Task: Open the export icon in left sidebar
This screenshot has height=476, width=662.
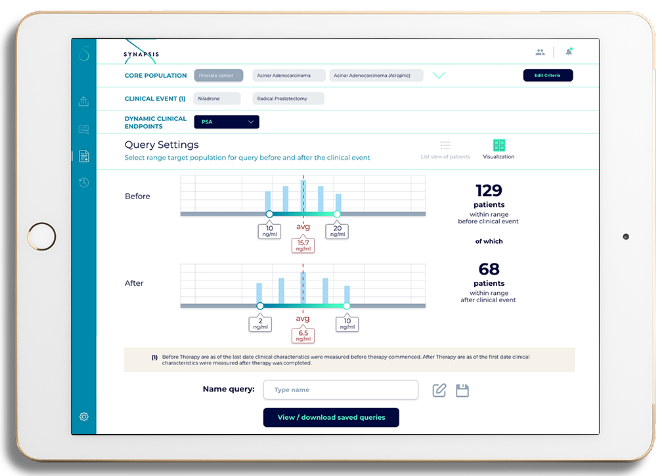Action: coord(84,100)
